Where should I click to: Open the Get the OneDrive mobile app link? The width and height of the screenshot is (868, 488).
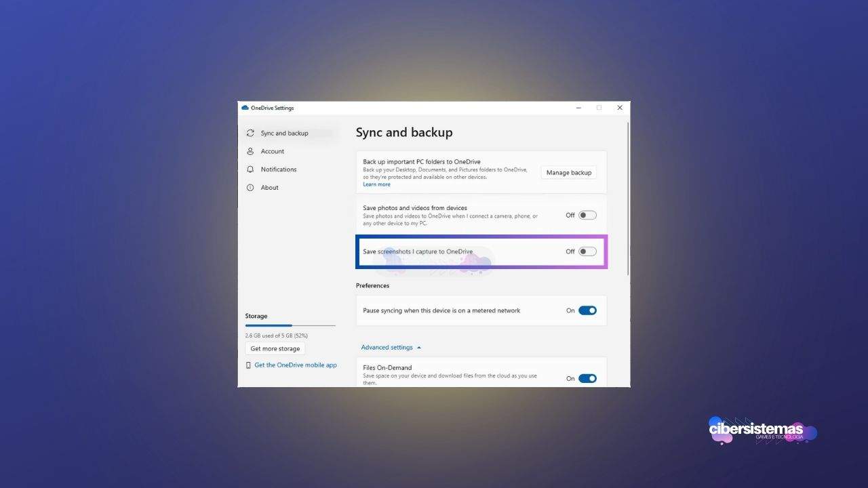tap(296, 365)
